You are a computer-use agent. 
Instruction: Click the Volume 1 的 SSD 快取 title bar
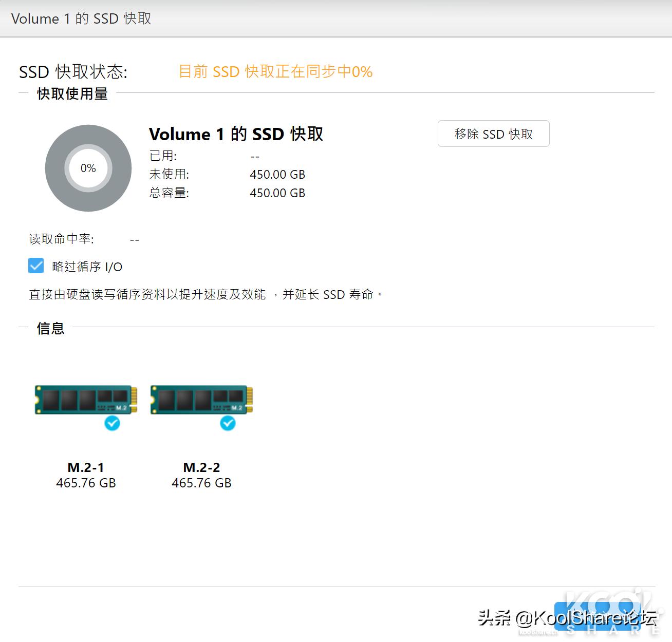coord(81,19)
